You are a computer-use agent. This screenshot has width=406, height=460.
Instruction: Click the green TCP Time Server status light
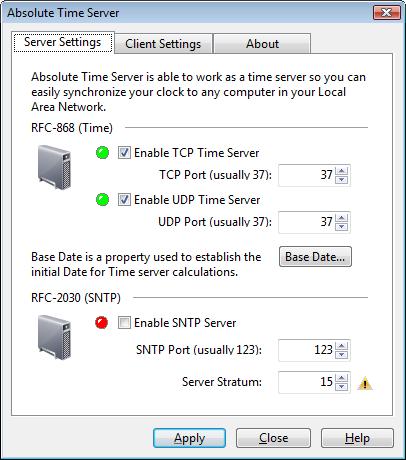point(102,153)
